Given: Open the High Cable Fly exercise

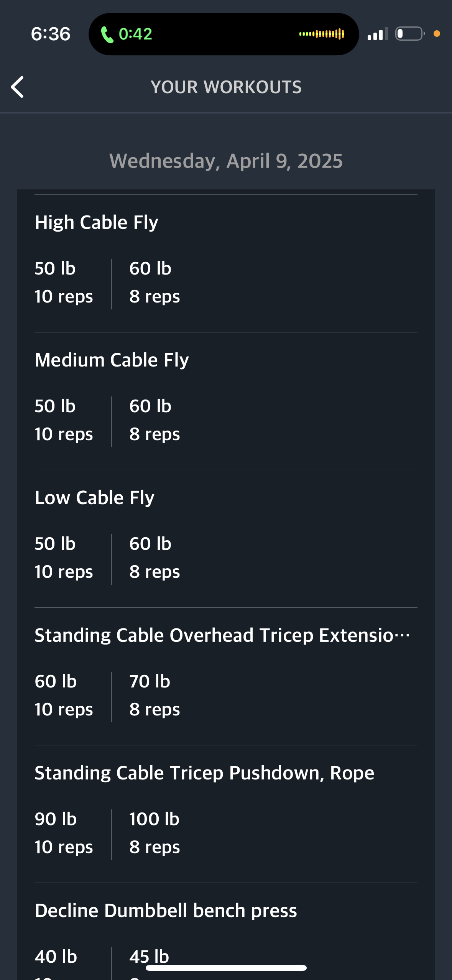Looking at the screenshot, I should (97, 222).
